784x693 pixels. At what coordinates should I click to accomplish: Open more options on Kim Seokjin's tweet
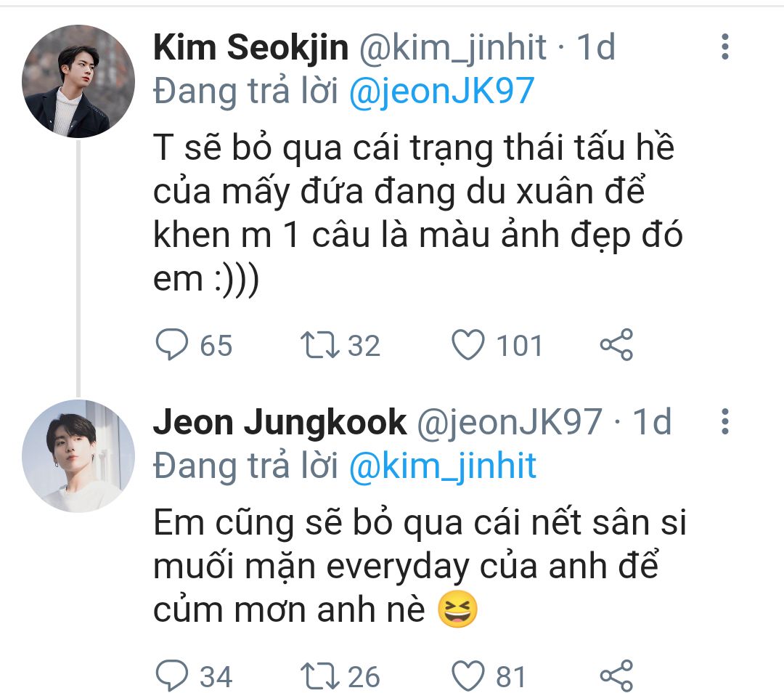pos(725,47)
